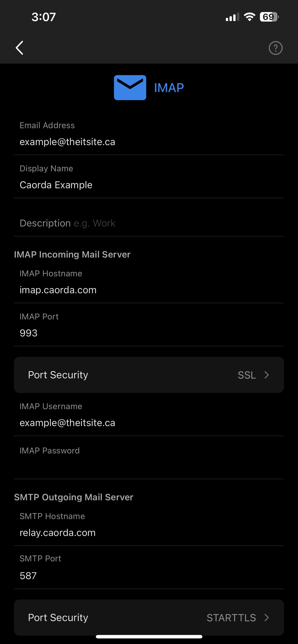Screen dimensions: 298x644
Task: Edit the IMAP Hostname imap.caorda.com field
Action: coord(149,282)
